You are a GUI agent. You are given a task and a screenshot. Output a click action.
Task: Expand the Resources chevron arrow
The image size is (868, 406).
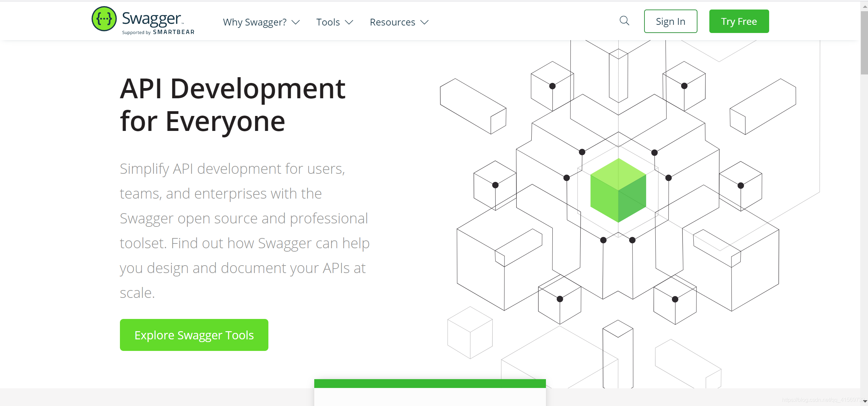(x=424, y=22)
